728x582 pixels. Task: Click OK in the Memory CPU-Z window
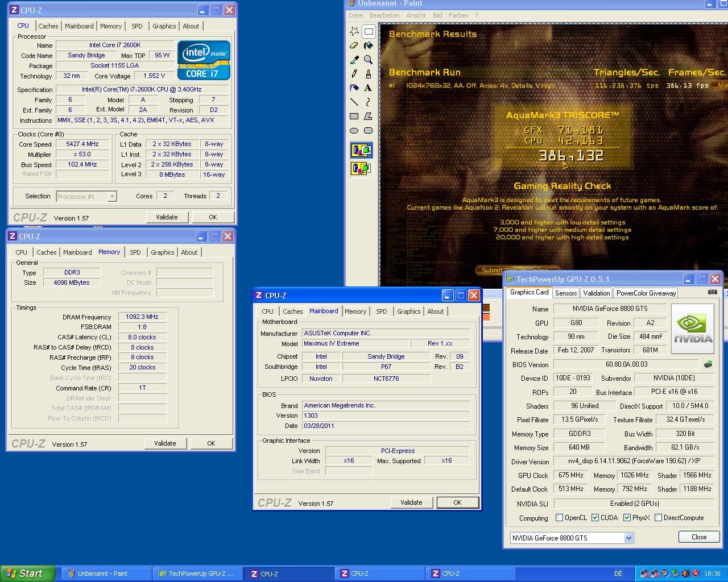211,443
